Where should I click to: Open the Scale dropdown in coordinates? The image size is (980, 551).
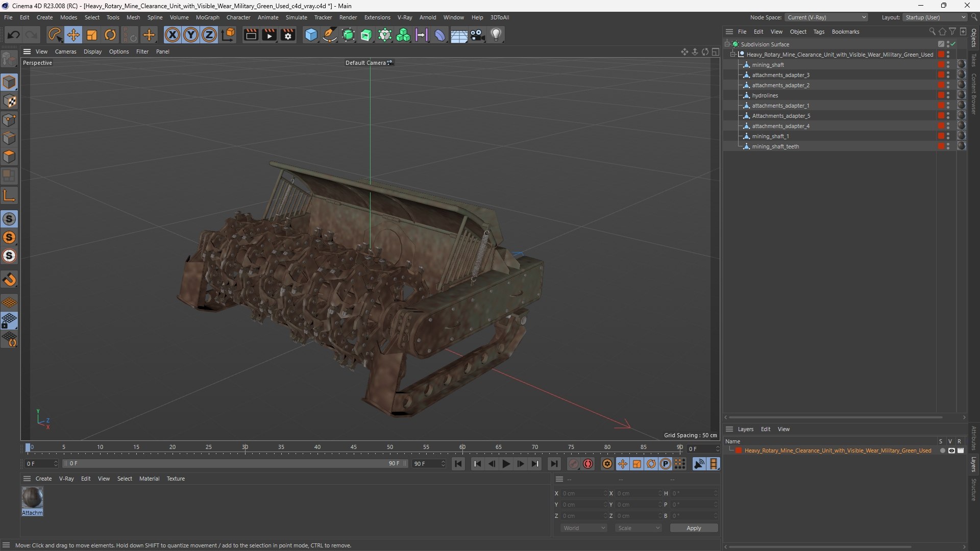pos(639,528)
